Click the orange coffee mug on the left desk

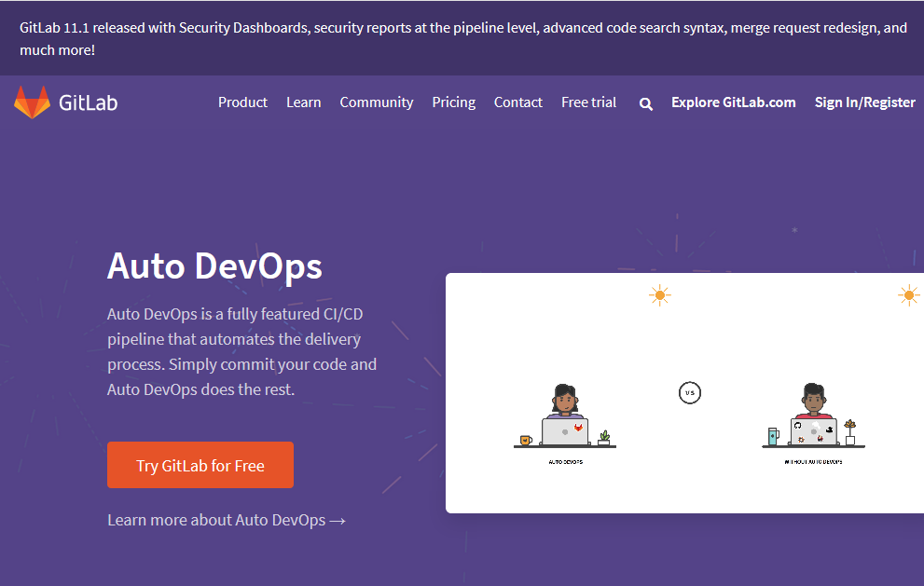[526, 439]
